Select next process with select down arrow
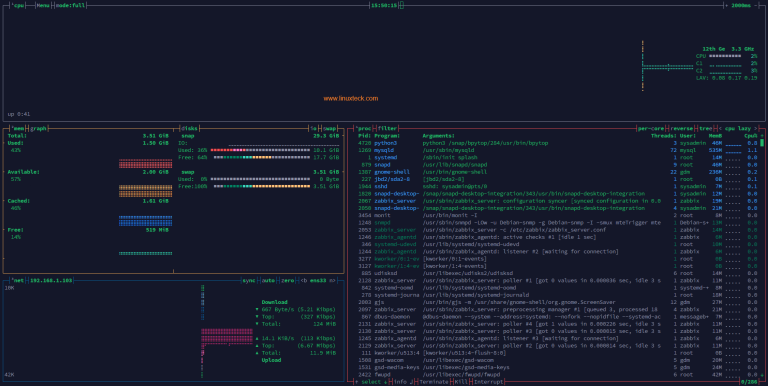This screenshot has width=768, height=386. pyautogui.click(x=385, y=382)
